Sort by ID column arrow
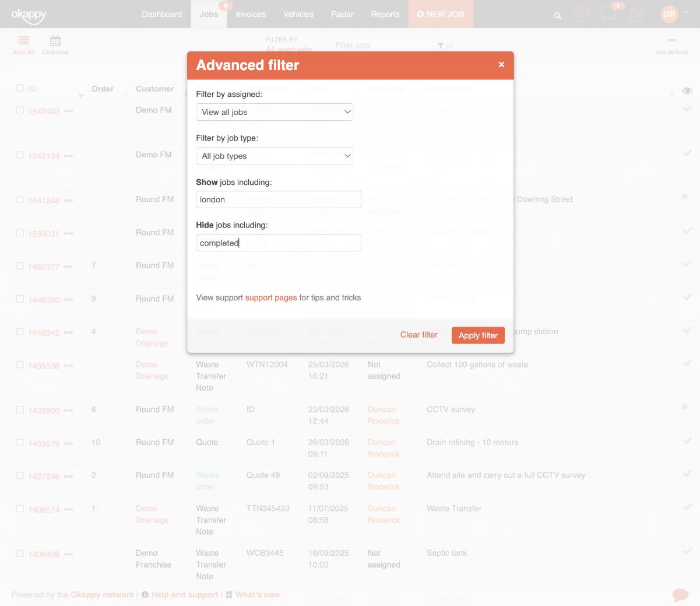 point(81,95)
